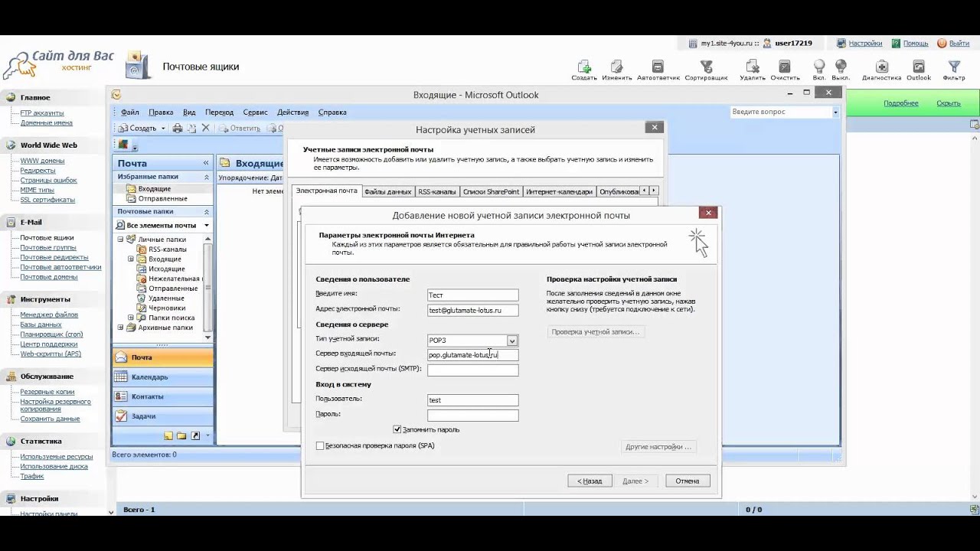
Task: Click the Скрыть link
Action: coord(948,103)
